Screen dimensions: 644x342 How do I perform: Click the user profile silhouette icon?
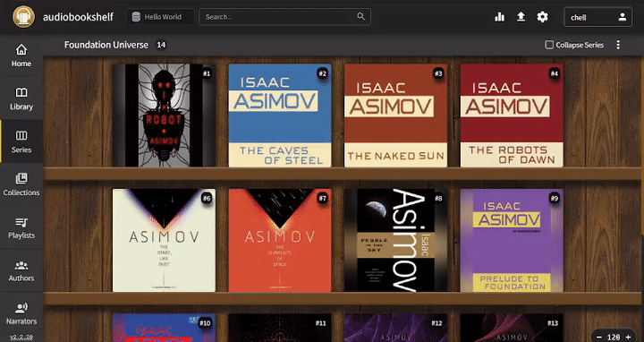pos(623,17)
